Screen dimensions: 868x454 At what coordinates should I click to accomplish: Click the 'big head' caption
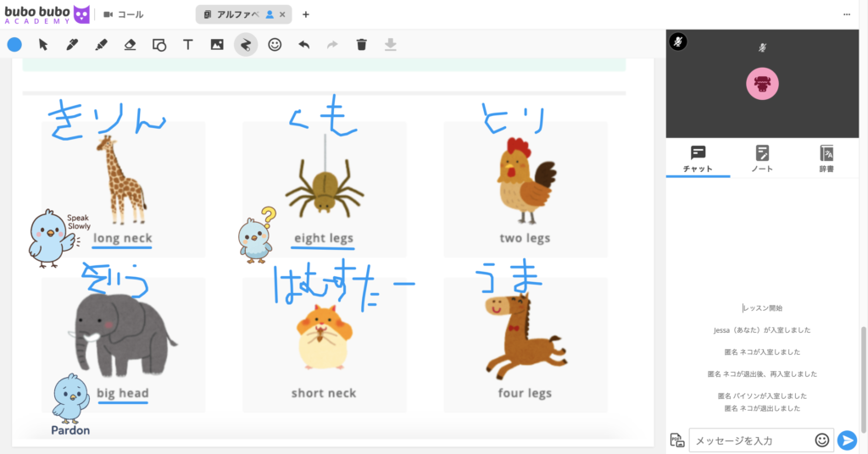(123, 393)
